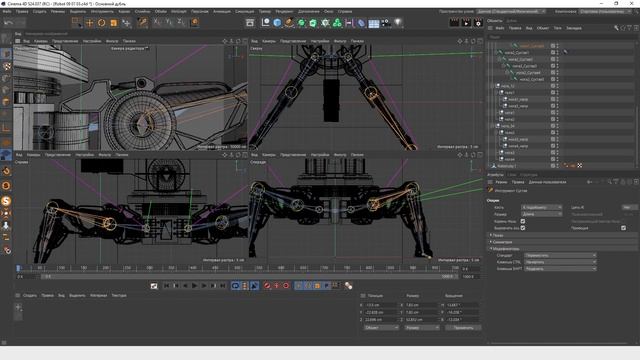640x360 pixels.
Task: Click rotate-camera icon of top-right viewport
Action: pos(473,41)
